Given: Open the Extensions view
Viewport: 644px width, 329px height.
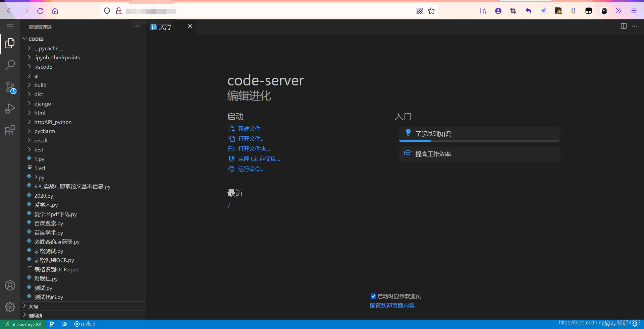Looking at the screenshot, I should 10,130.
